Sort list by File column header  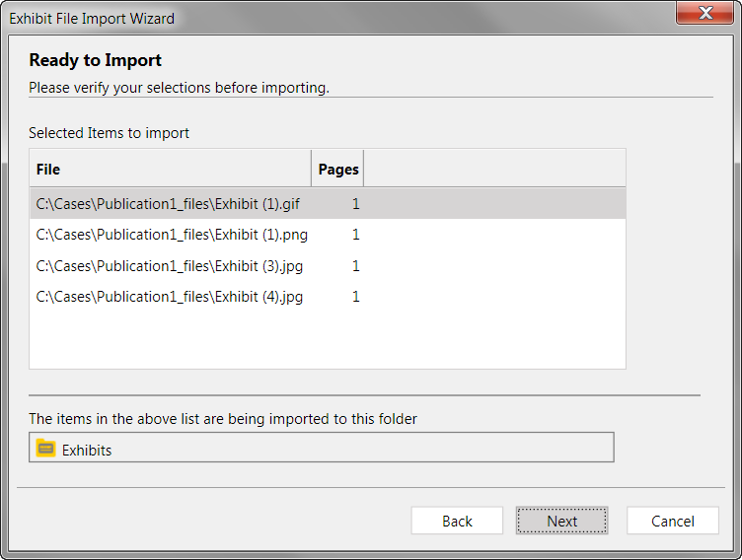(171, 169)
